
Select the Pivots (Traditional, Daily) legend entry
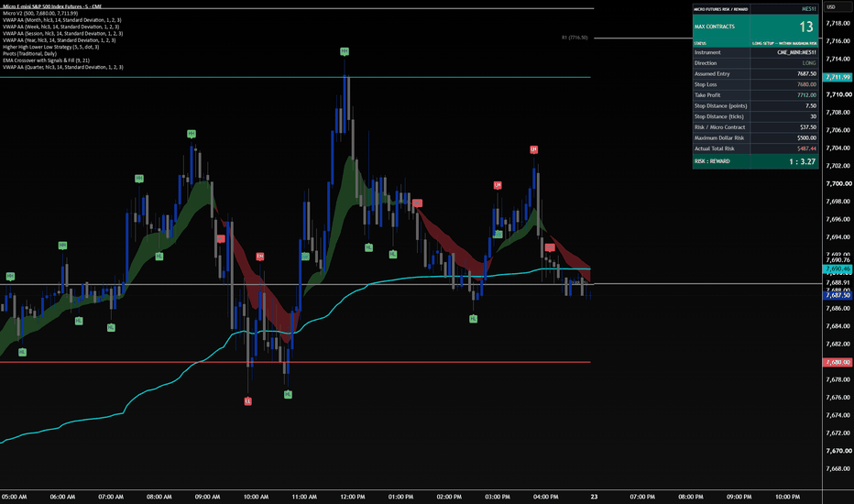(30, 54)
